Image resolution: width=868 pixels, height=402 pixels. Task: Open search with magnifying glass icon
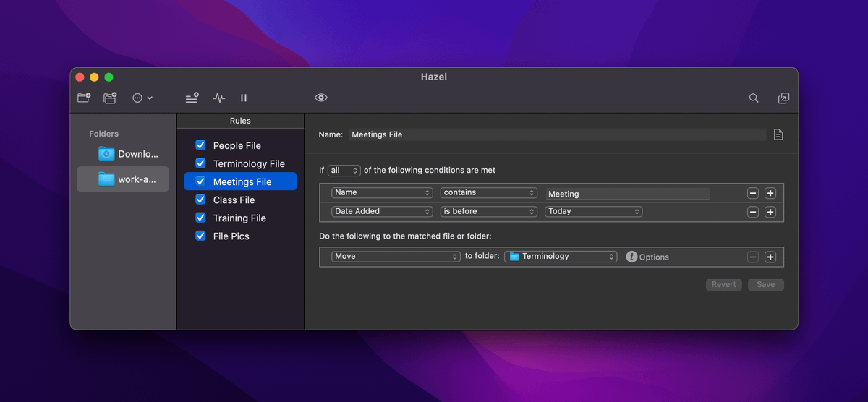(754, 98)
